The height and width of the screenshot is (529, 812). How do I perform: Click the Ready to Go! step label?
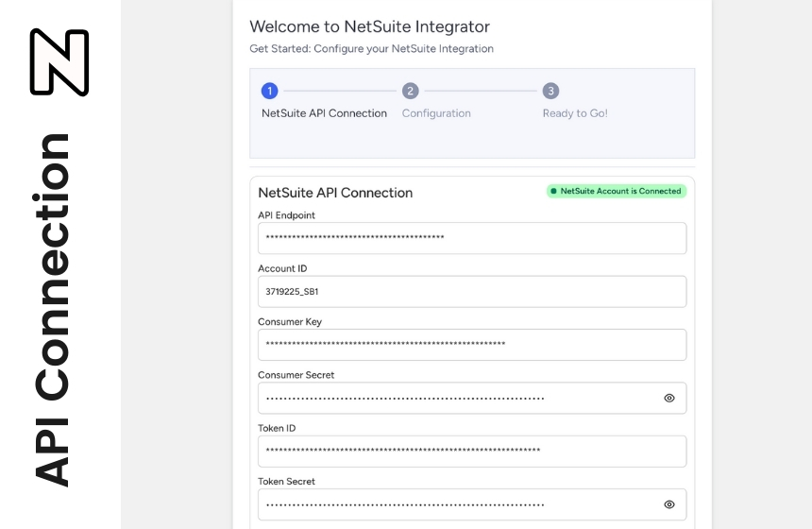click(575, 113)
